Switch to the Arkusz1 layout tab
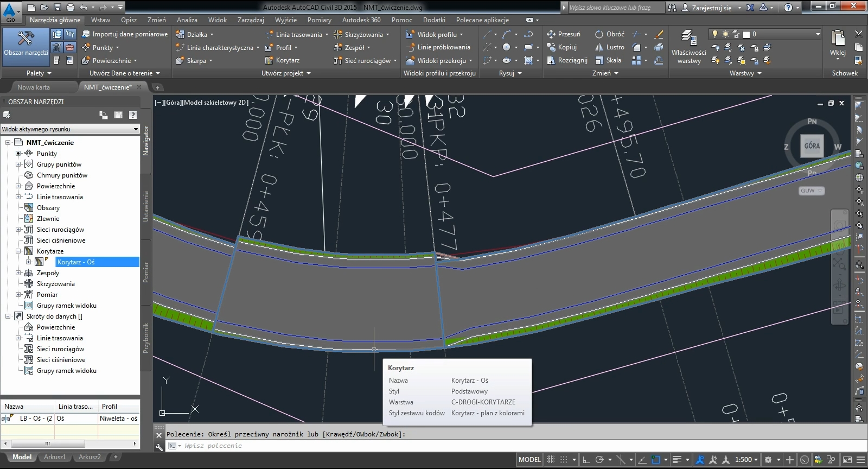The image size is (868, 469). click(x=55, y=457)
